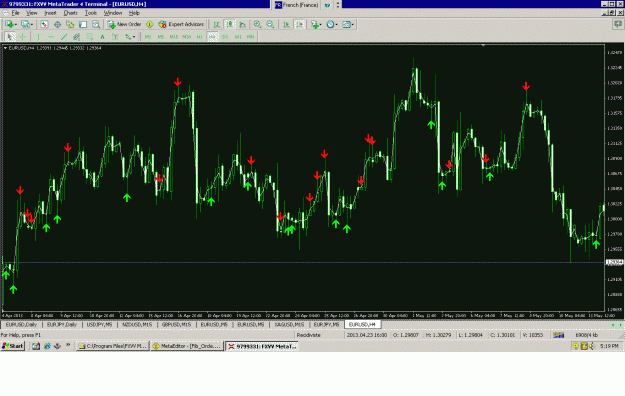625x396 pixels.
Task: Open the Periods clock icon
Action: [x=330, y=24]
